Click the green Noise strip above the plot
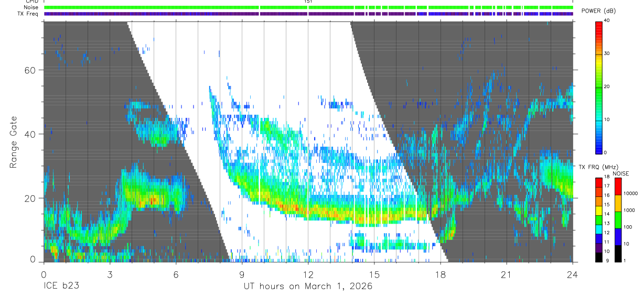The height and width of the screenshot is (297, 644). point(308,7)
